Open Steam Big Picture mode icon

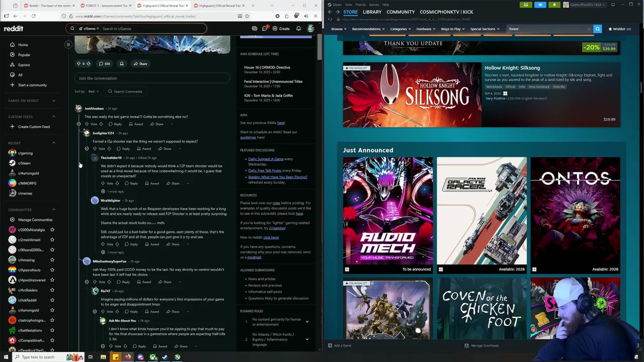pyautogui.click(x=613, y=5)
